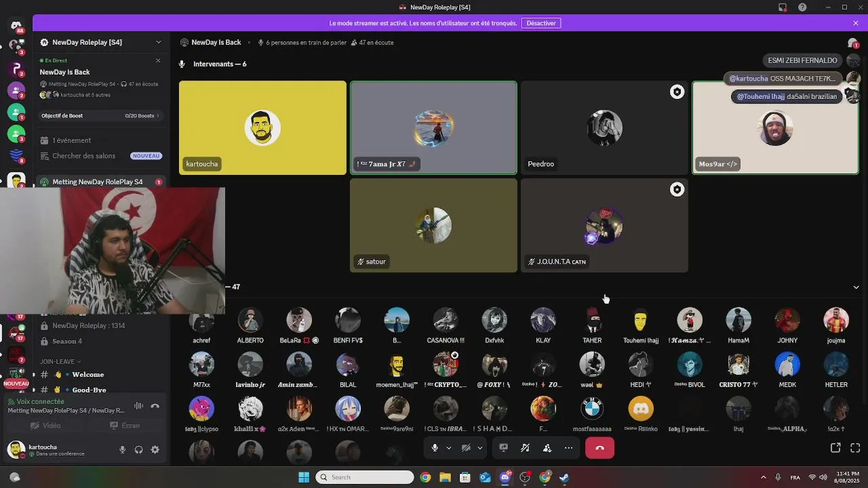Open MEDK listener avatar

point(787,365)
